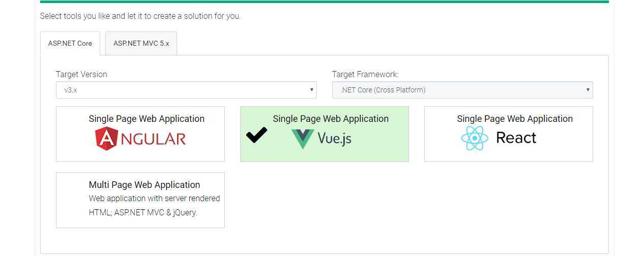The image size is (644, 256).
Task: Choose the Multi Page Web Application option
Action: click(x=140, y=200)
